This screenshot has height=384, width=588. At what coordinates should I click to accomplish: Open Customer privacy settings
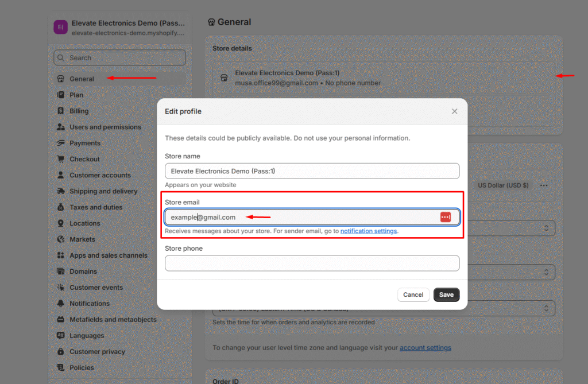tap(97, 352)
